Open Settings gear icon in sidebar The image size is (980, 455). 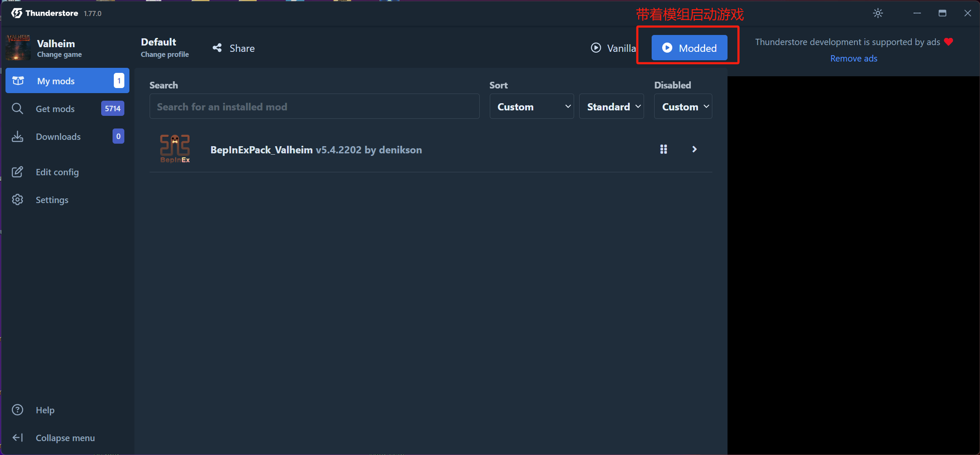pos(17,200)
